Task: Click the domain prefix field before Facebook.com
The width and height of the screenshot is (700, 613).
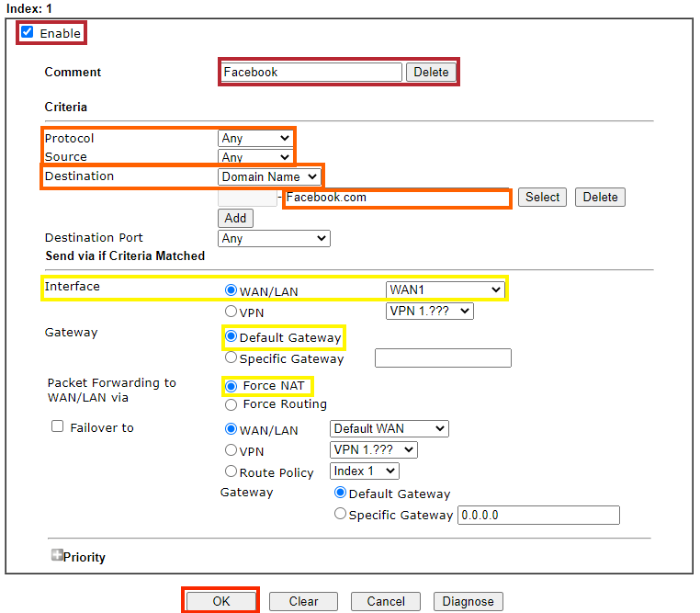Action: tap(247, 198)
